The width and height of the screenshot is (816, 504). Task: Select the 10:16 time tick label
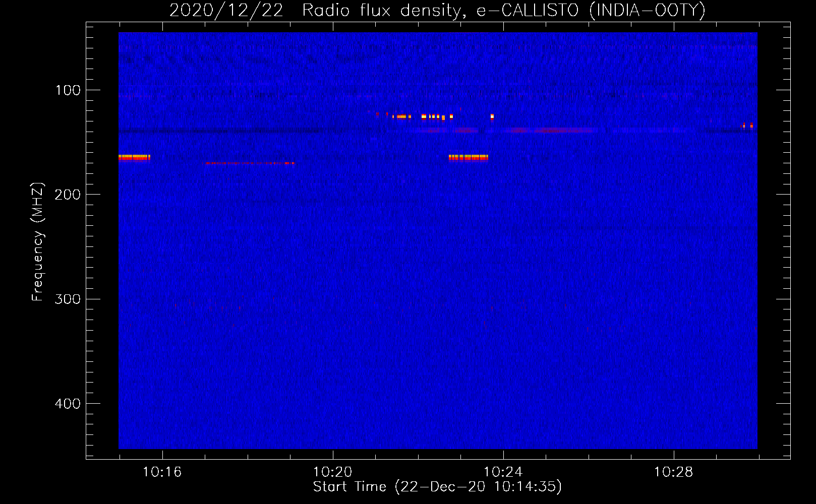pyautogui.click(x=162, y=472)
